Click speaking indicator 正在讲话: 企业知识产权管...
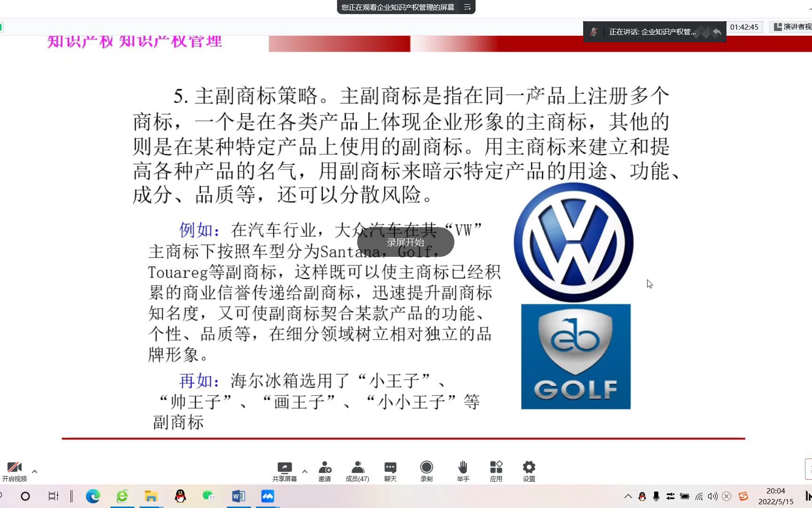Image resolution: width=812 pixels, height=508 pixels. coord(652,32)
